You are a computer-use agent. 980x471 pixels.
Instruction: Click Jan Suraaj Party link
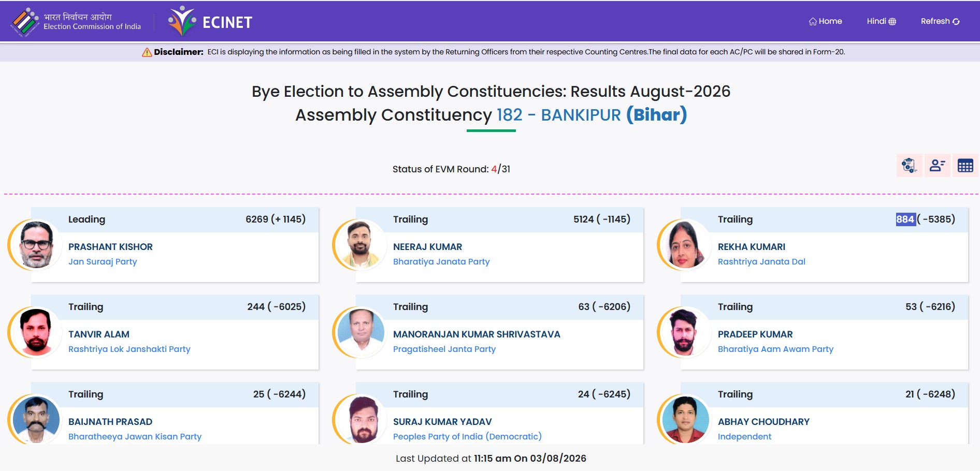pos(103,261)
